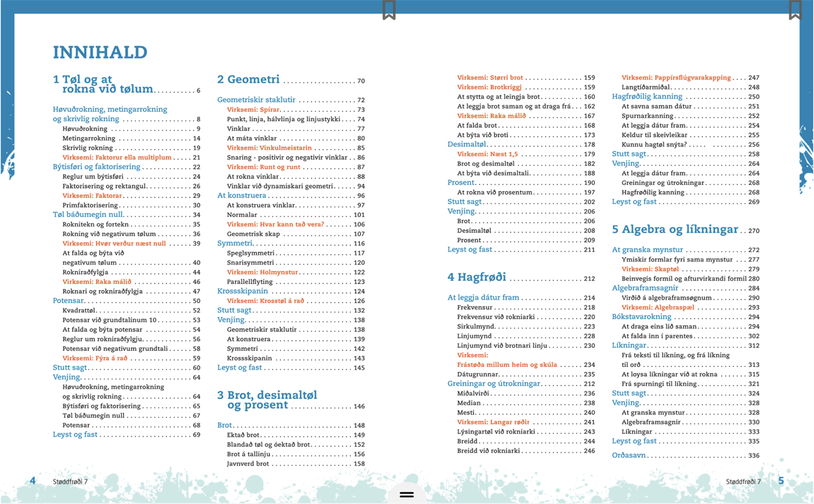Toggle the bookmark on the right page
This screenshot has width=814, height=504.
pos(795,10)
